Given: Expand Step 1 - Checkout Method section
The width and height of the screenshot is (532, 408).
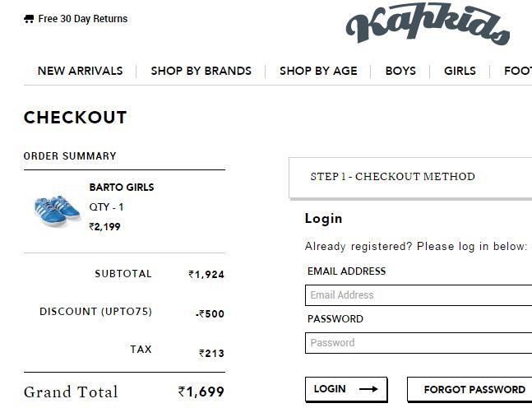Looking at the screenshot, I should tap(393, 177).
